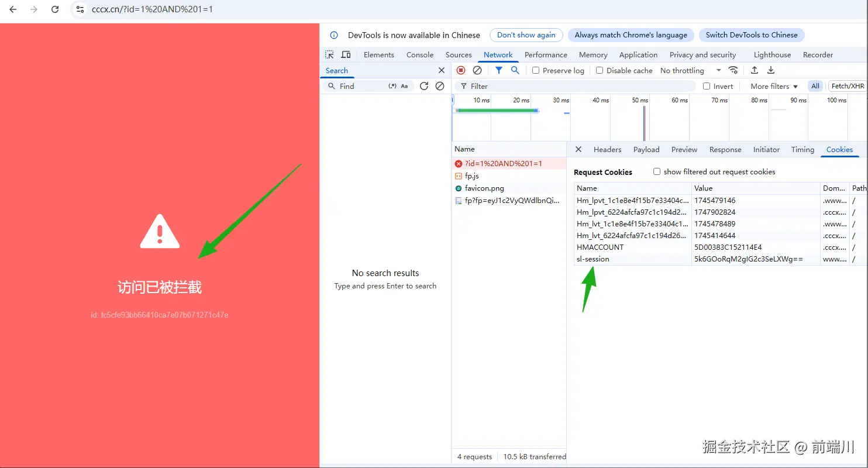Activate the inspect element picker icon
This screenshot has height=468, width=868.
point(330,54)
